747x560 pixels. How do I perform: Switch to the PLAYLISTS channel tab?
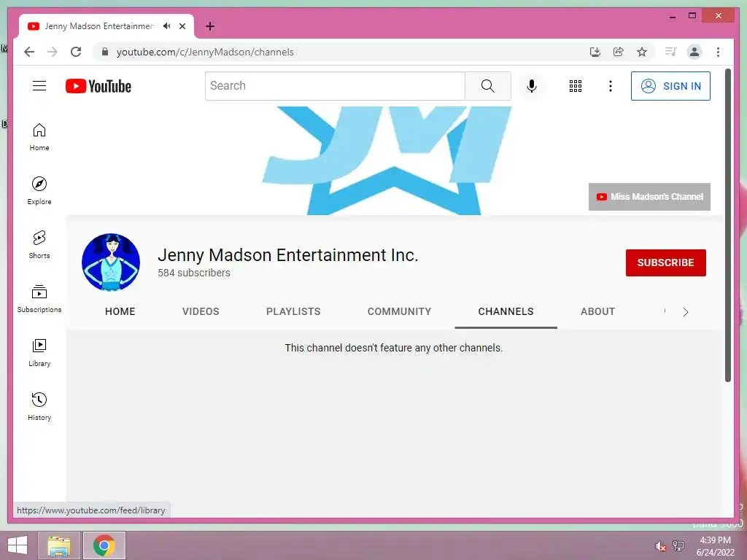point(293,311)
